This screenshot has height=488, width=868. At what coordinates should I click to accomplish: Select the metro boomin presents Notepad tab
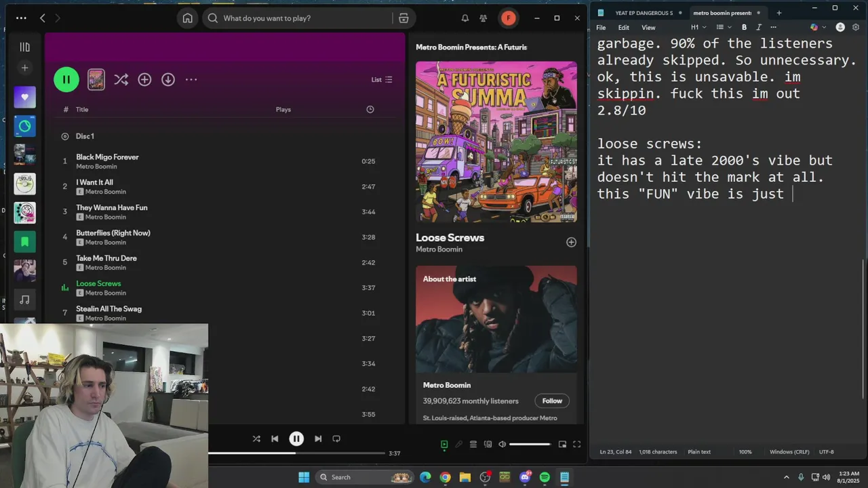(722, 13)
